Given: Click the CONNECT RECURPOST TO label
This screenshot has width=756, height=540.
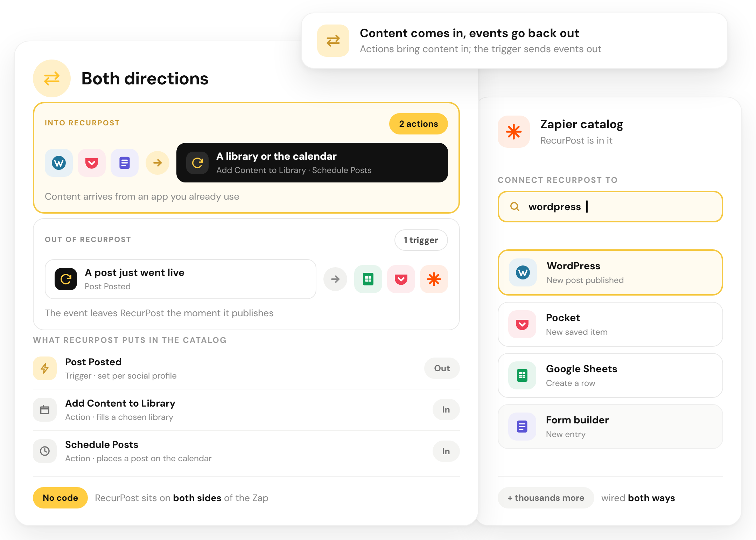Looking at the screenshot, I should coord(558,180).
